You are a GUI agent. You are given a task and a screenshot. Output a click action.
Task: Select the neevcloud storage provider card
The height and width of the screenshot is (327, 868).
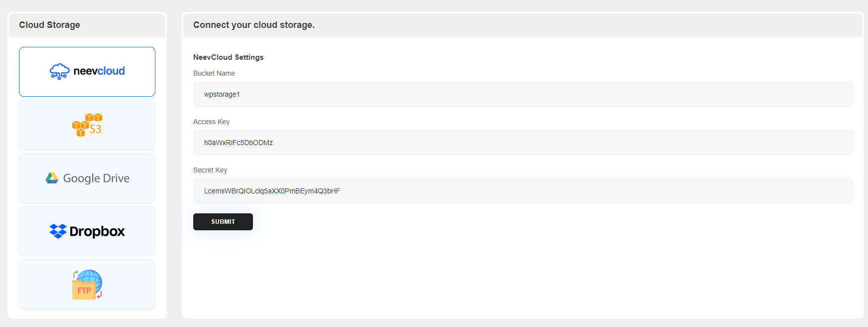click(87, 72)
